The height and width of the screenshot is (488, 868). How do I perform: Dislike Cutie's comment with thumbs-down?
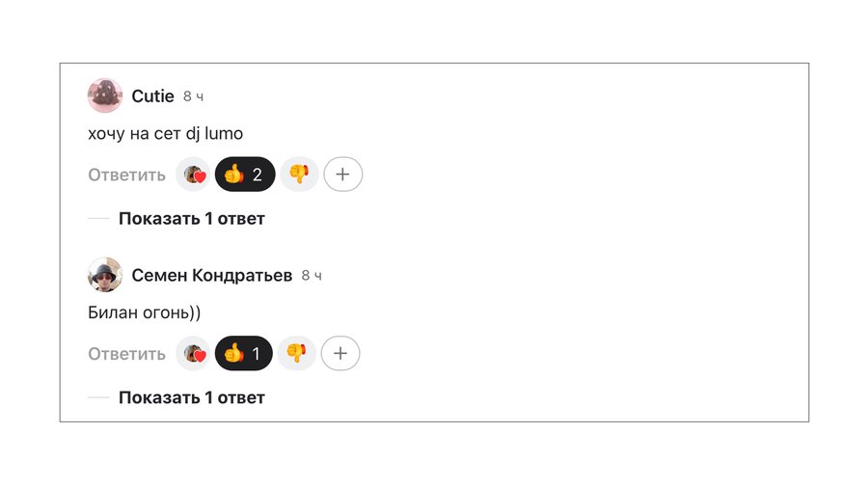tap(299, 175)
